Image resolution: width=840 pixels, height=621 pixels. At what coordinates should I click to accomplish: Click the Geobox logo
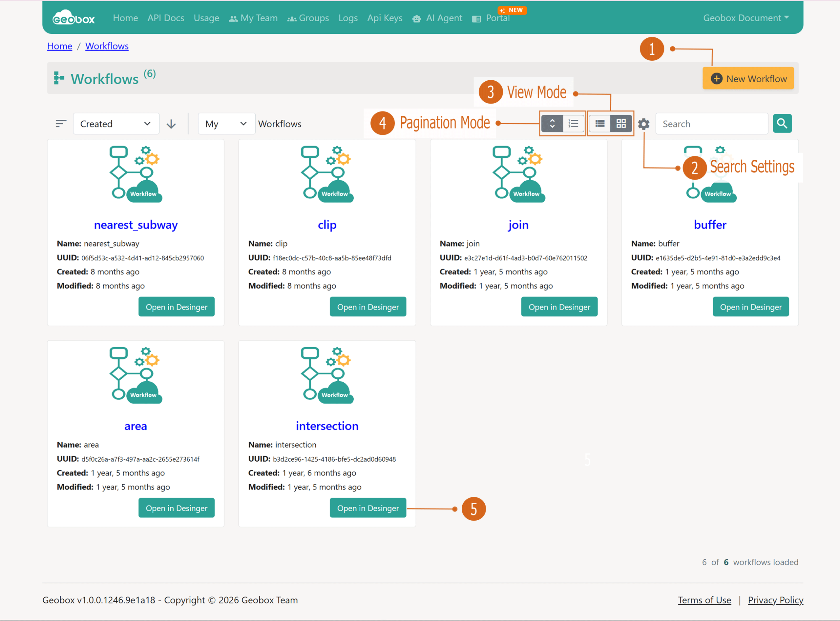click(73, 17)
